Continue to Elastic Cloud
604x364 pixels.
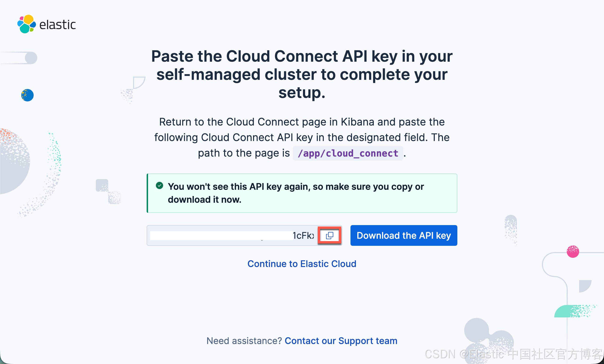click(x=302, y=264)
